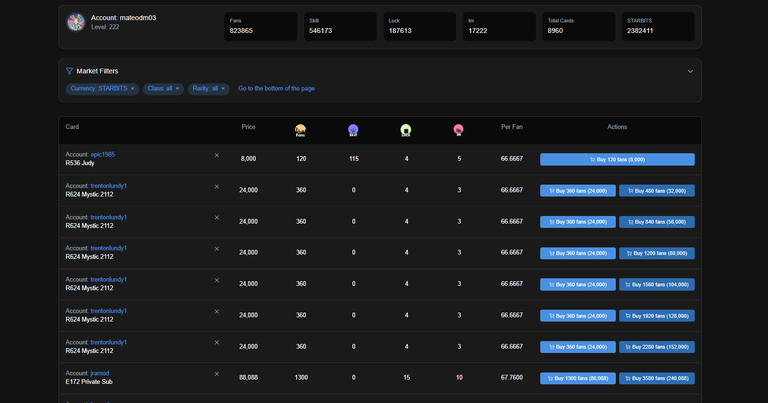Click the Actions column header
768x403 pixels.
click(x=617, y=127)
